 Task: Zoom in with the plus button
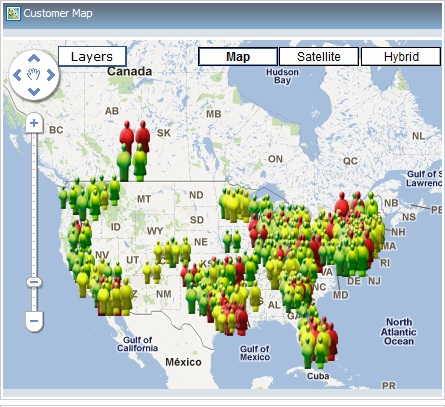34,123
